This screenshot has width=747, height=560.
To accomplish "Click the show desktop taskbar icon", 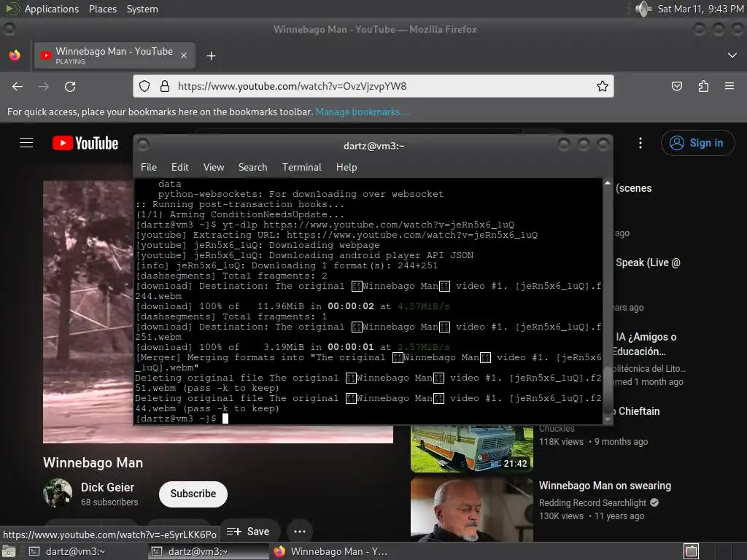I will 9,551.
